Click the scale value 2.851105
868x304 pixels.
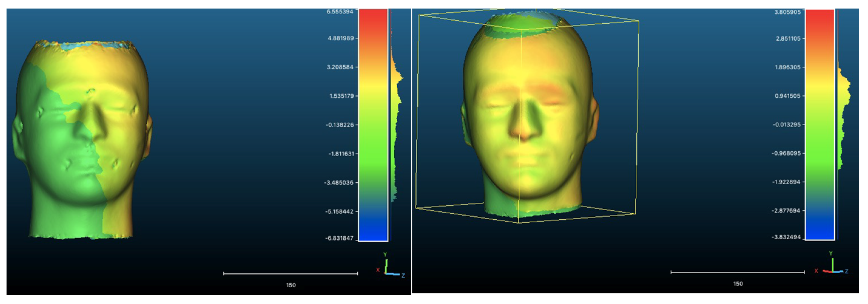point(788,39)
